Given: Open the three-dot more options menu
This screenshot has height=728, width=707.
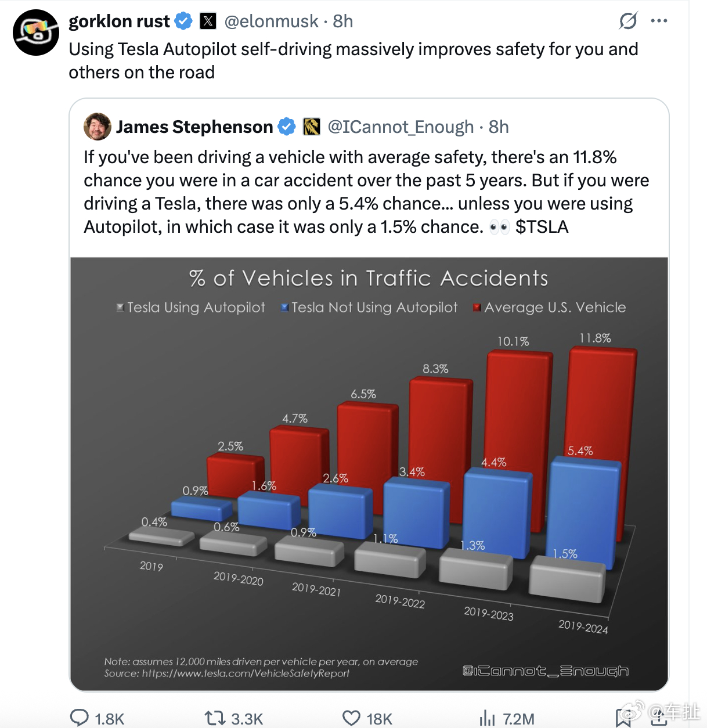Looking at the screenshot, I should [659, 21].
